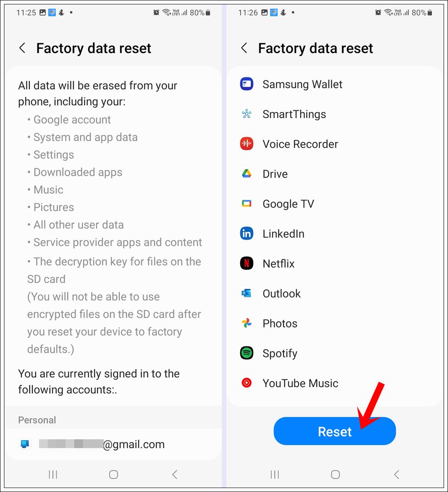This screenshot has height=492, width=448.
Task: Click the Google Photos icon
Action: pyautogui.click(x=246, y=323)
